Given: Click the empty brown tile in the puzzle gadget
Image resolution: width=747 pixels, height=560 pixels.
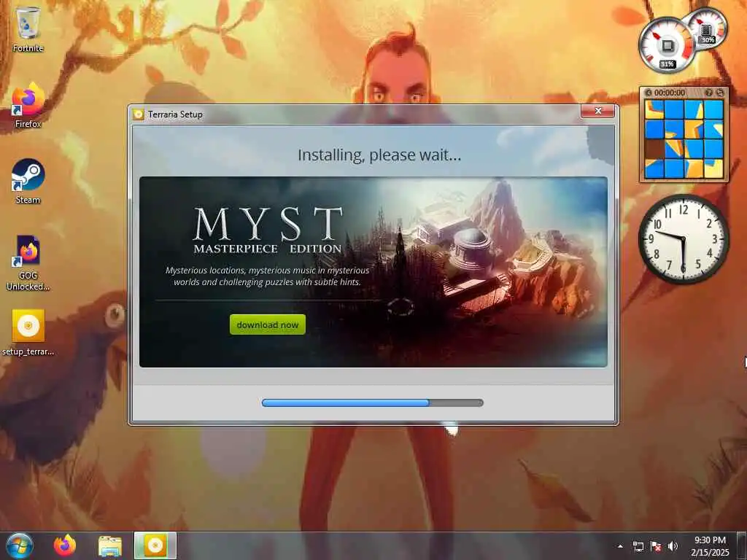Looking at the screenshot, I should (x=654, y=149).
